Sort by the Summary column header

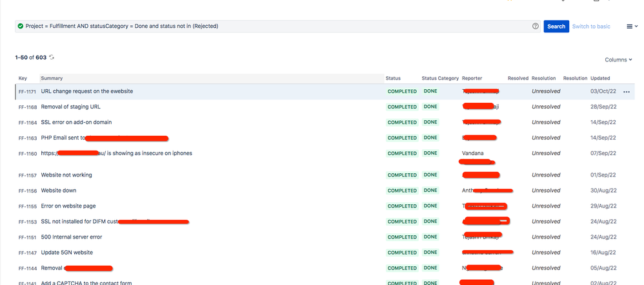coord(52,78)
